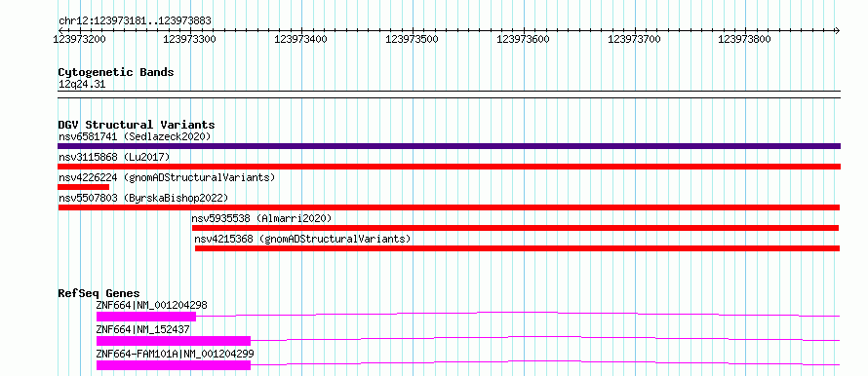Click the nsv6581741 purple variant bar
The image size is (868, 376).
pos(449,146)
